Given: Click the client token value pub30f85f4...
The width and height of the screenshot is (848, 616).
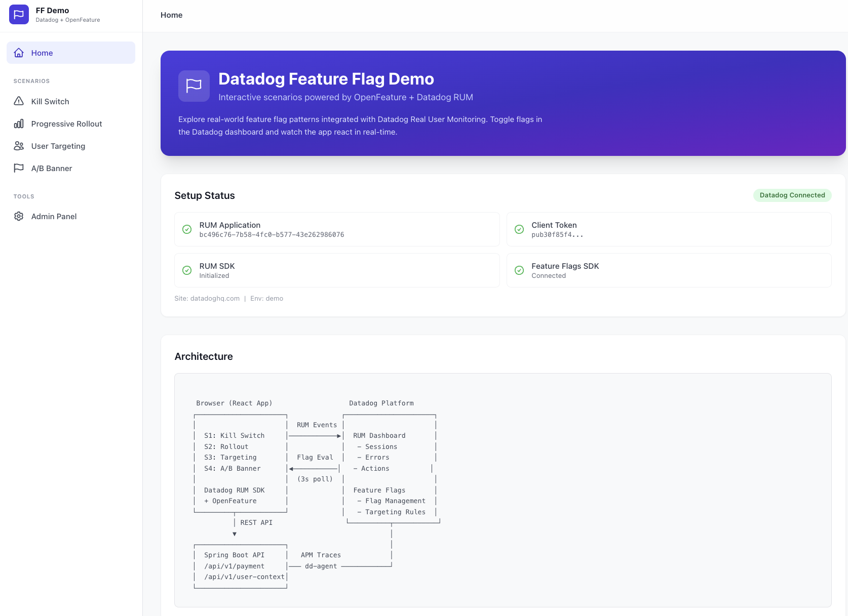Looking at the screenshot, I should click(x=557, y=235).
